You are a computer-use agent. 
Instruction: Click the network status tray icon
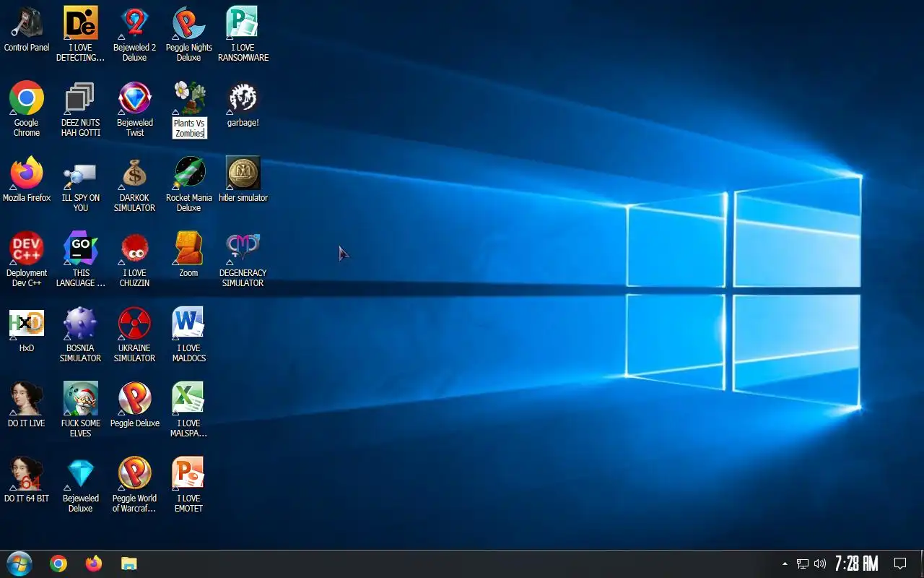[803, 564]
